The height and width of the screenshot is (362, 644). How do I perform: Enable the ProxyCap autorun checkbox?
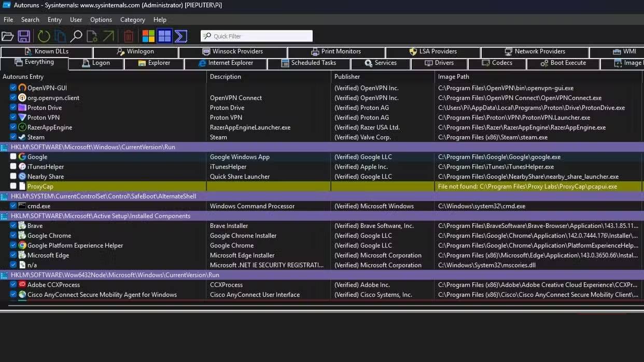[x=13, y=186]
